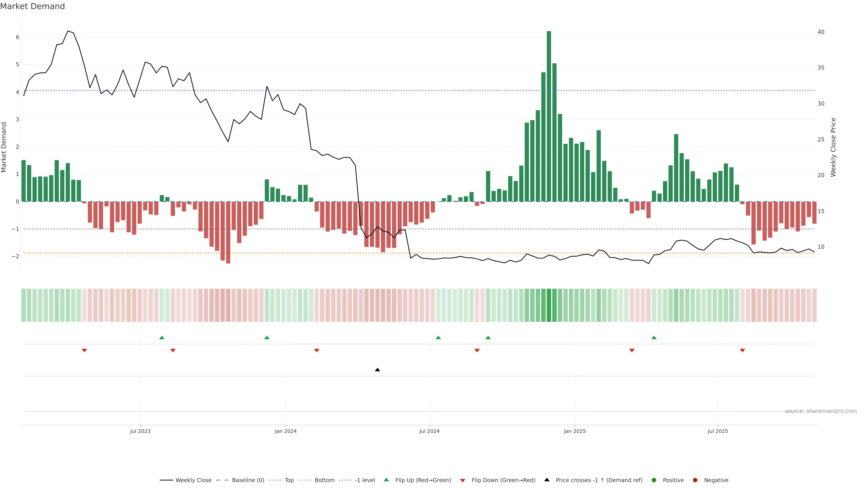The image size is (868, 488).
Task: Click the first red flip-down triangle marker
Action: [x=85, y=351]
